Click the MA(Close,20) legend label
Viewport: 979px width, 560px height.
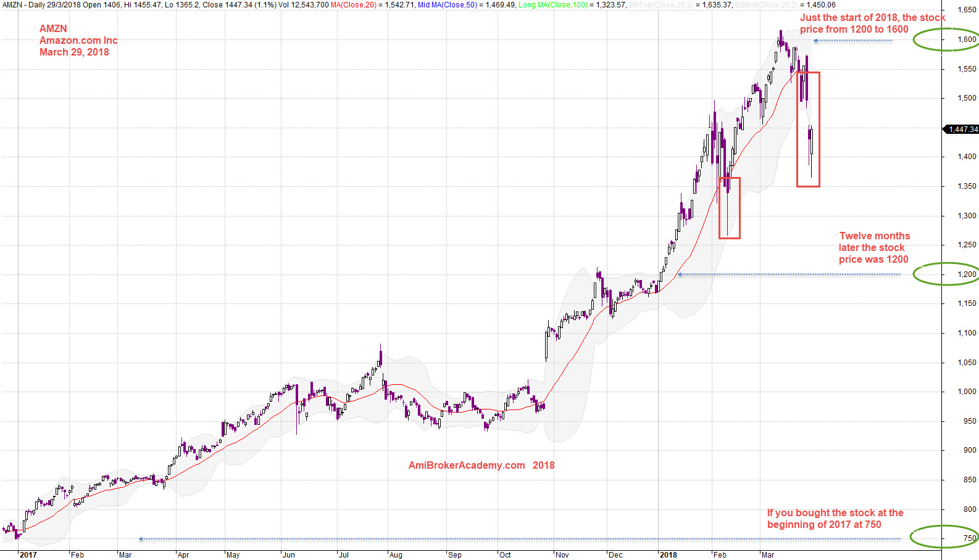click(353, 5)
